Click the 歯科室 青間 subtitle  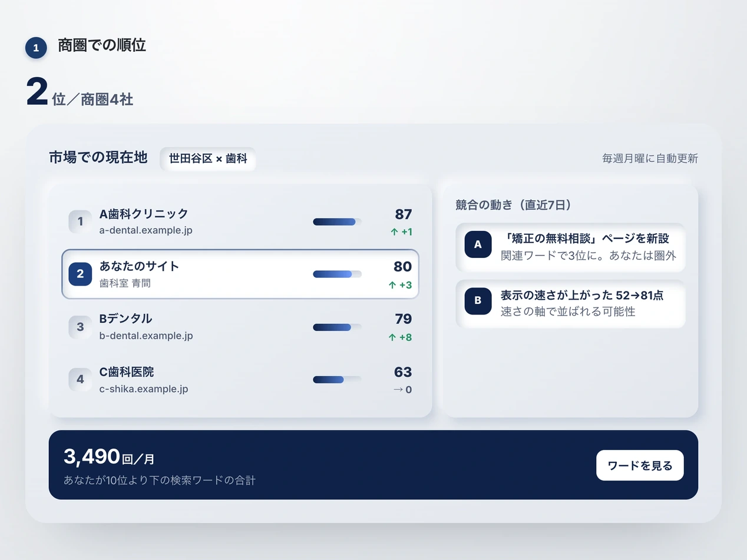coord(125,283)
